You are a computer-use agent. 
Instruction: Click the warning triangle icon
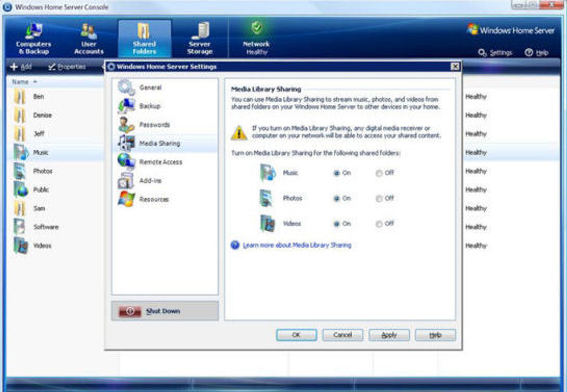239,133
